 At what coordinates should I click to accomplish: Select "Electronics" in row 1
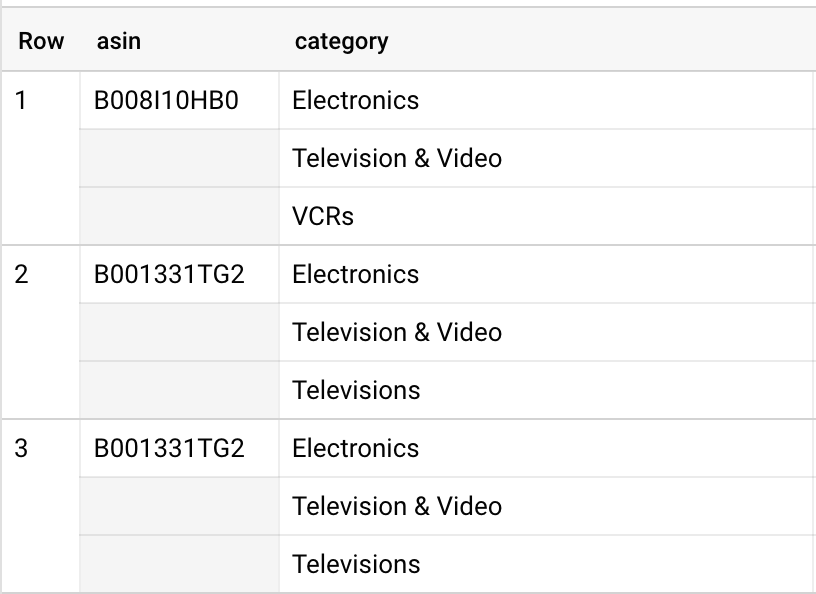pyautogui.click(x=355, y=101)
